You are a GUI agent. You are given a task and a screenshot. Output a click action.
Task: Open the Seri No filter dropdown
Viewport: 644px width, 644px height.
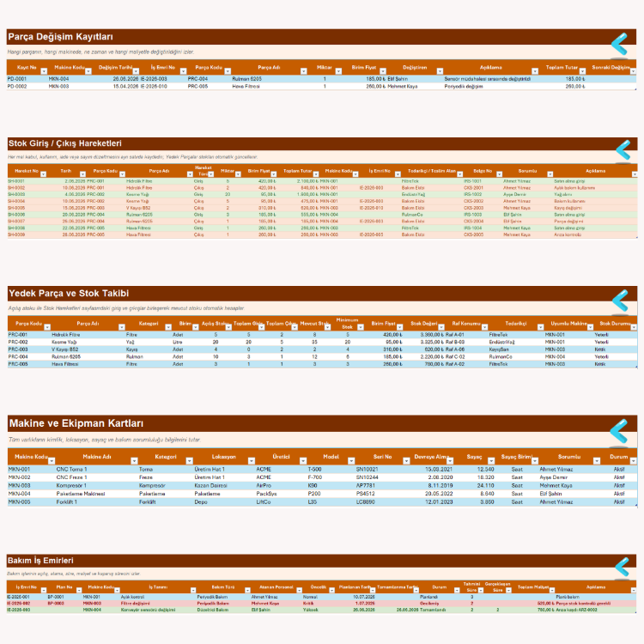406,461
